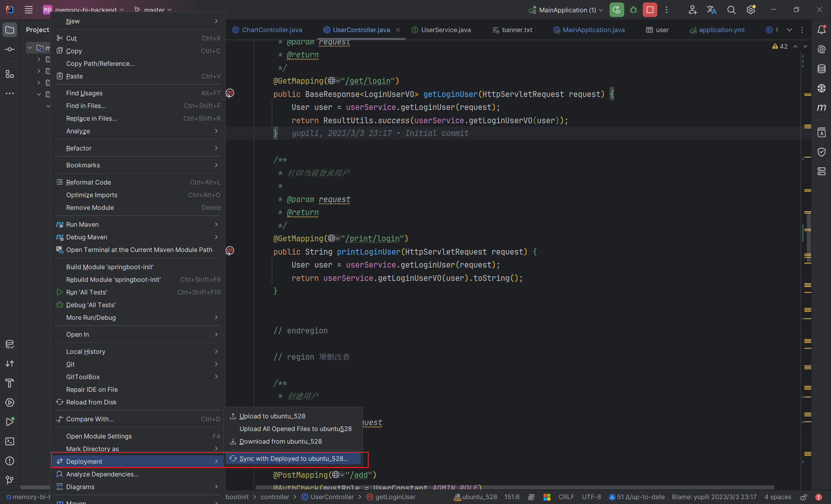831x504 pixels.
Task: Click the translate icon in toolbar
Action: point(712,10)
